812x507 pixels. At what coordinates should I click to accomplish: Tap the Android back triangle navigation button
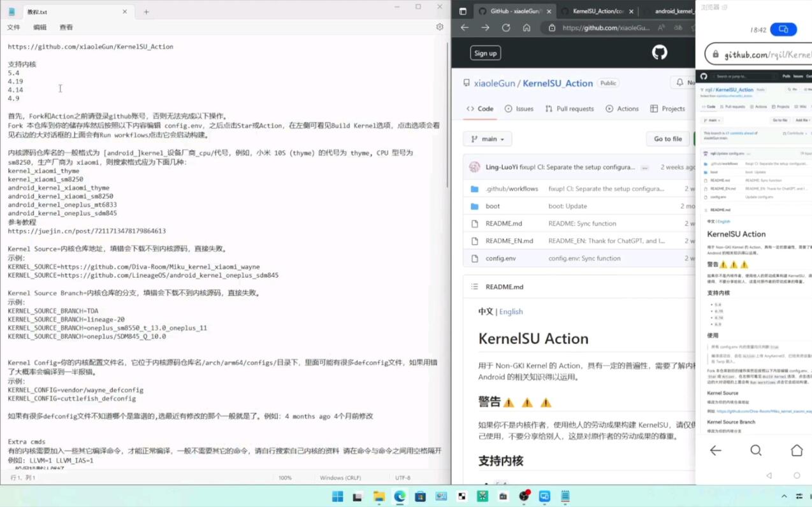coord(769,476)
